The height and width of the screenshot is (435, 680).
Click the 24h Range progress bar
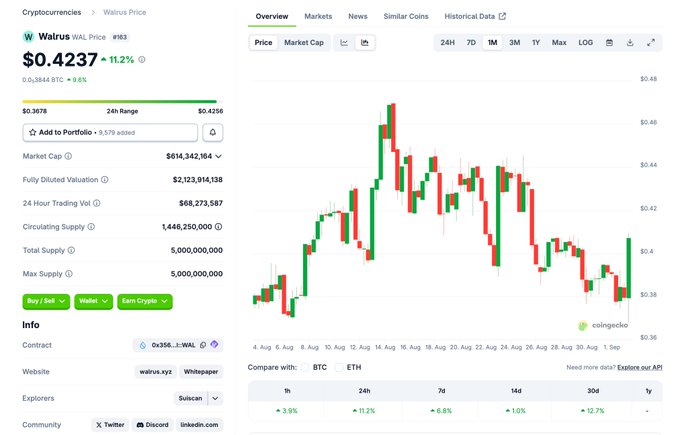click(x=120, y=101)
